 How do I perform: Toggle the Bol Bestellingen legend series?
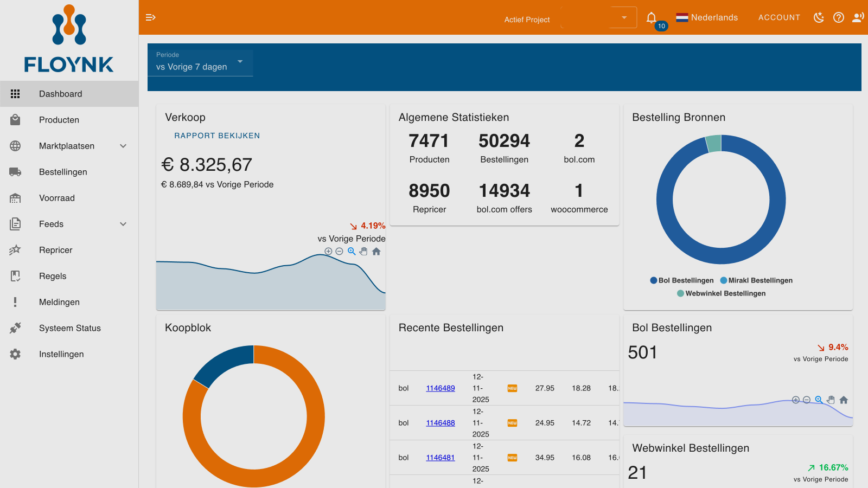click(x=682, y=280)
